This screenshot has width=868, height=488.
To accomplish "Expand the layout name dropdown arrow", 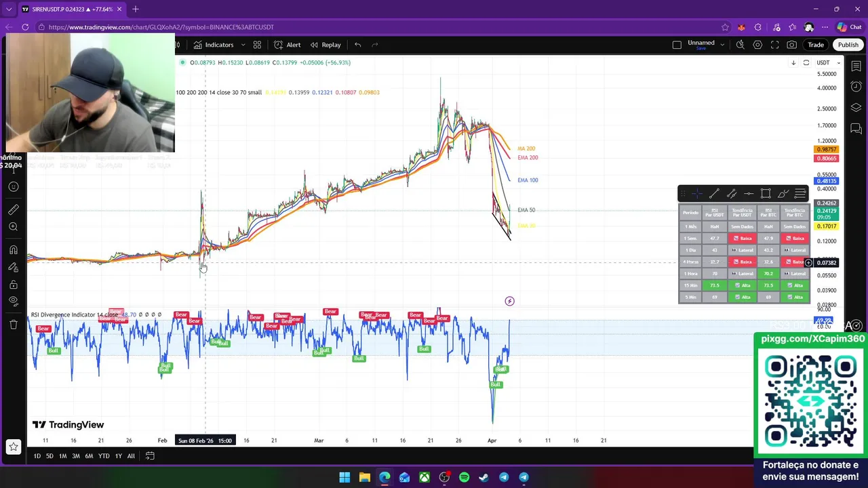I will tap(722, 45).
